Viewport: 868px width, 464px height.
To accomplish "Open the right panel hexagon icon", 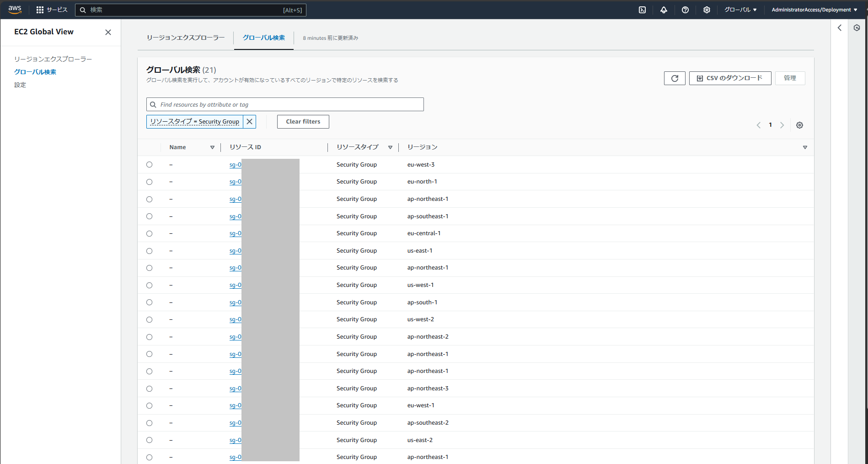I will [857, 28].
